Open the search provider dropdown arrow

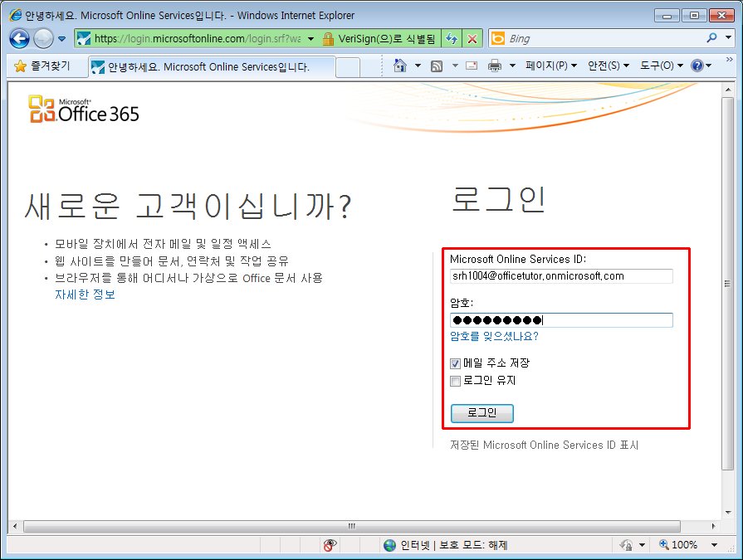(x=728, y=37)
